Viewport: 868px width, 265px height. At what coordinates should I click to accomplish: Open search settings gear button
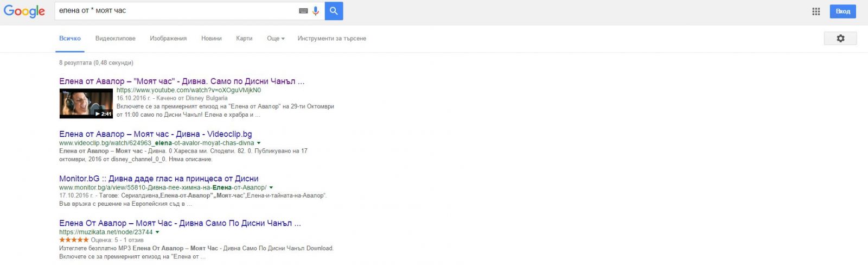tap(840, 39)
